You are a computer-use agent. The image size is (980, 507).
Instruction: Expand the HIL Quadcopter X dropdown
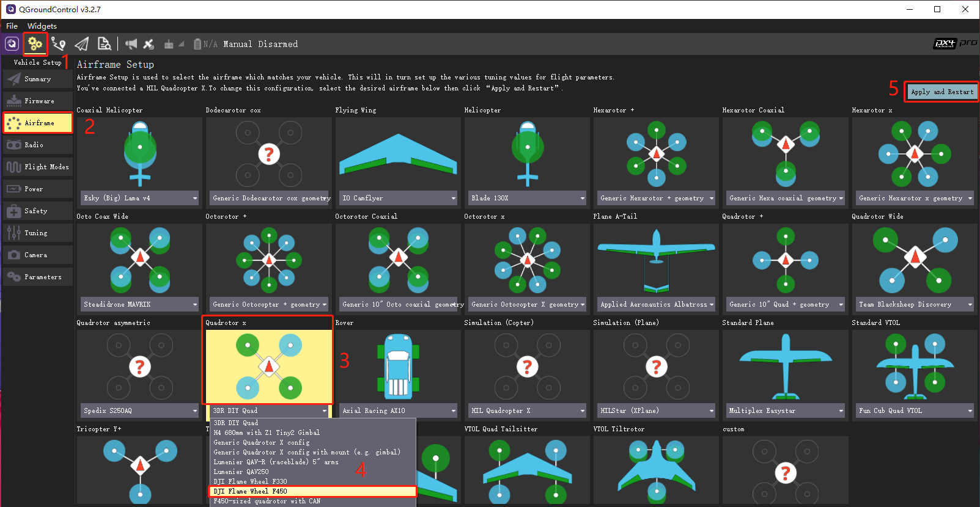528,410
